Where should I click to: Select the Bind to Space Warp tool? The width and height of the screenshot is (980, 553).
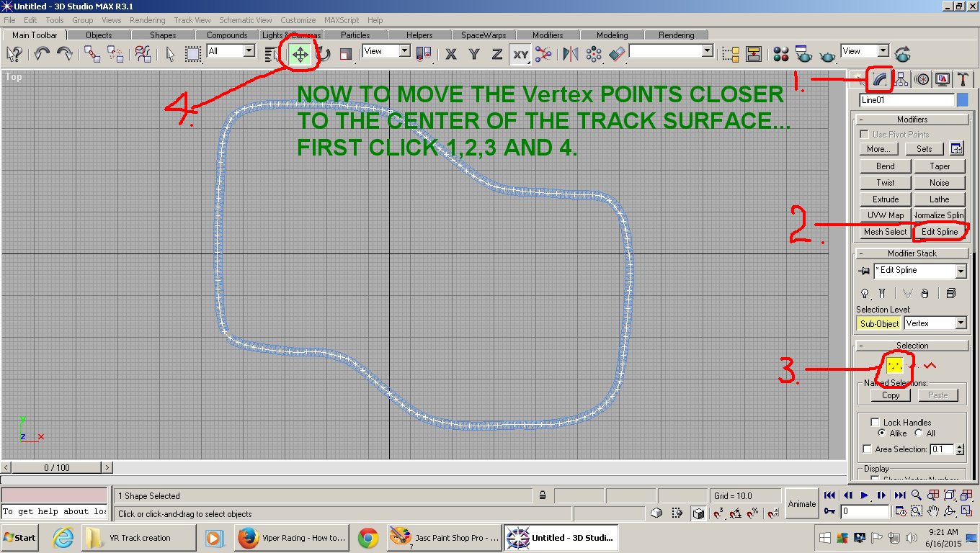(143, 53)
